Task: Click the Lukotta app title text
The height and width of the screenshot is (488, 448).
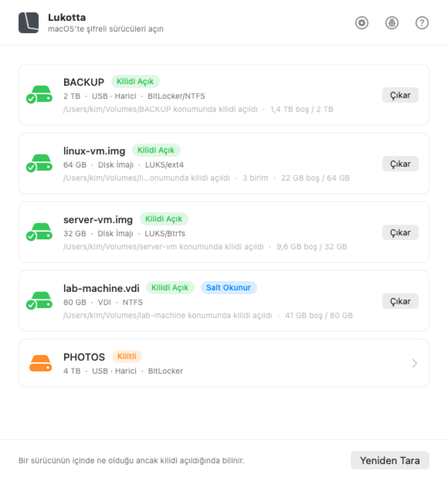Action: (67, 17)
